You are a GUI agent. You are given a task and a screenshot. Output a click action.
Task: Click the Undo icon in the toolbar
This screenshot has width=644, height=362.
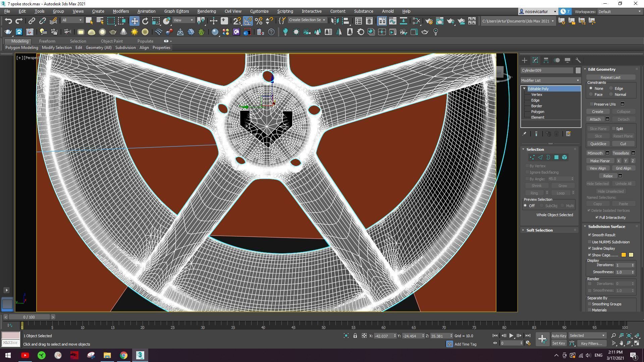tap(8, 21)
